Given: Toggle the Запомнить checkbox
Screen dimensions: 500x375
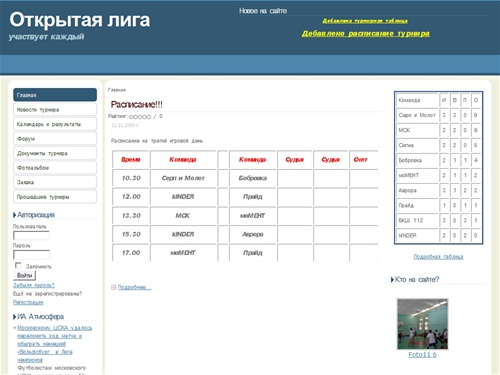Looking at the screenshot, I should 18,266.
